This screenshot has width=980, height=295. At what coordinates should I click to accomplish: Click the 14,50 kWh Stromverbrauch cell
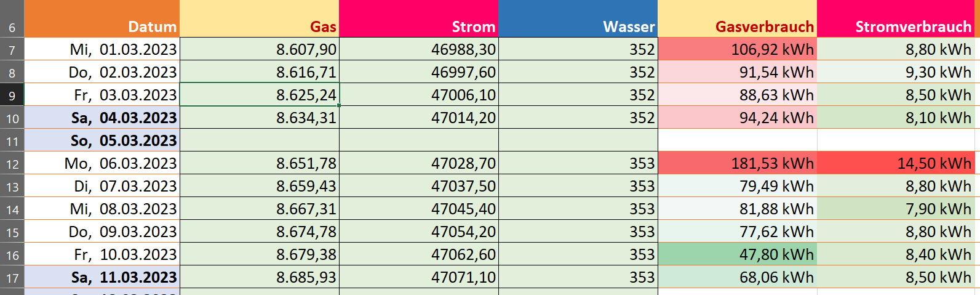coord(898,163)
